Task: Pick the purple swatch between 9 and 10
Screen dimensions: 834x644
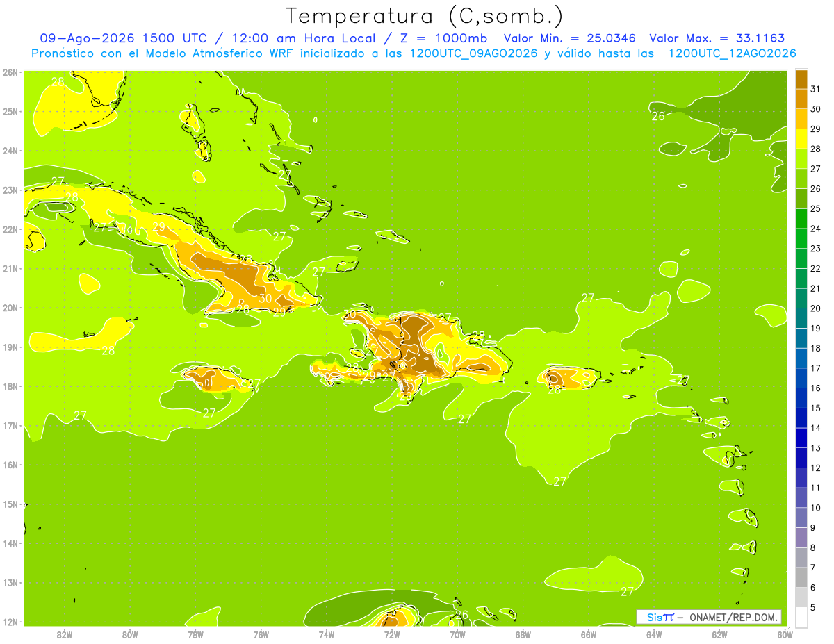Action: pyautogui.click(x=801, y=518)
